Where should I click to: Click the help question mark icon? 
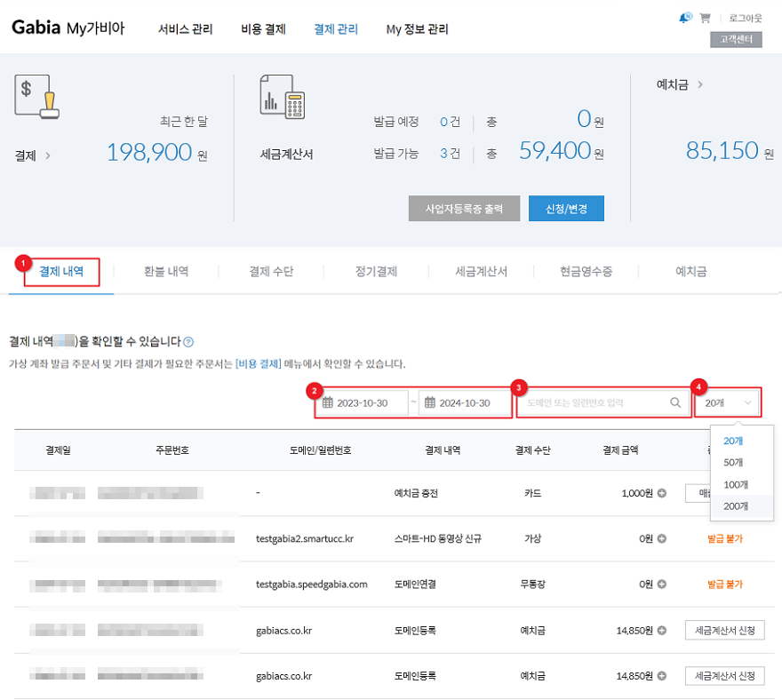click(x=188, y=342)
